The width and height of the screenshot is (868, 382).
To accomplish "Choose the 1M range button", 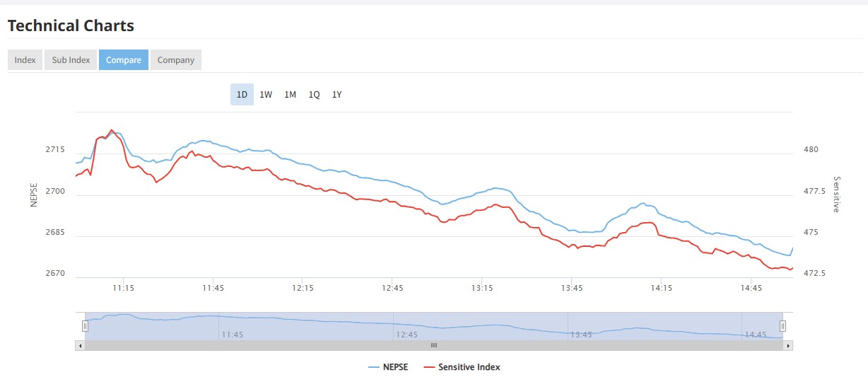I will (x=290, y=95).
